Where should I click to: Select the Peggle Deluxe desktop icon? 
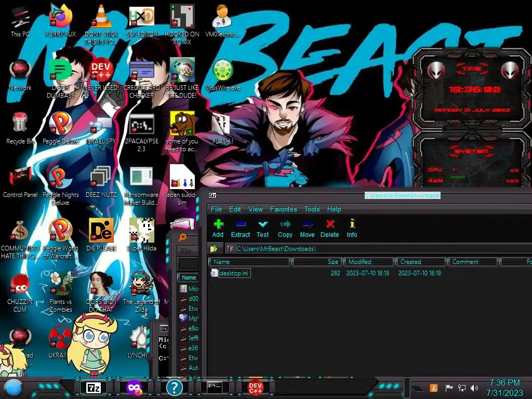click(x=61, y=129)
